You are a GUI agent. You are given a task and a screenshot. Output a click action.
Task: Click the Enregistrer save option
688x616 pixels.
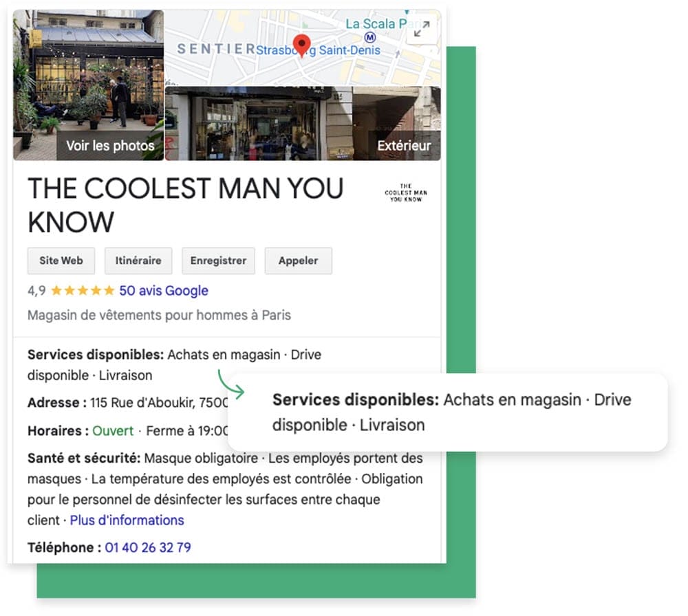point(218,261)
